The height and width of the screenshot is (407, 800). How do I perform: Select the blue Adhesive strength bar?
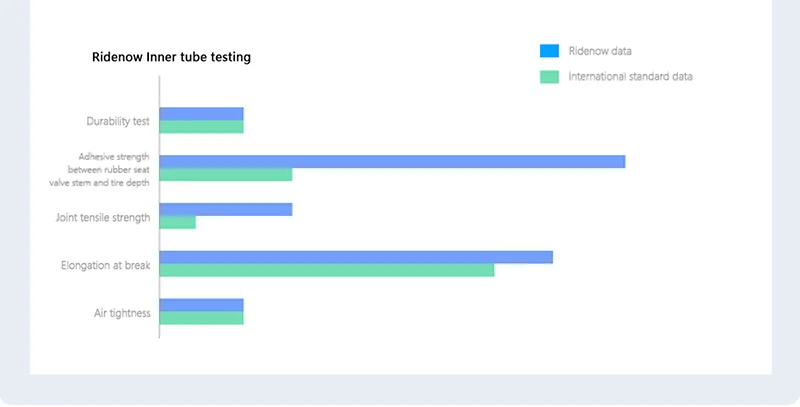coord(392,162)
